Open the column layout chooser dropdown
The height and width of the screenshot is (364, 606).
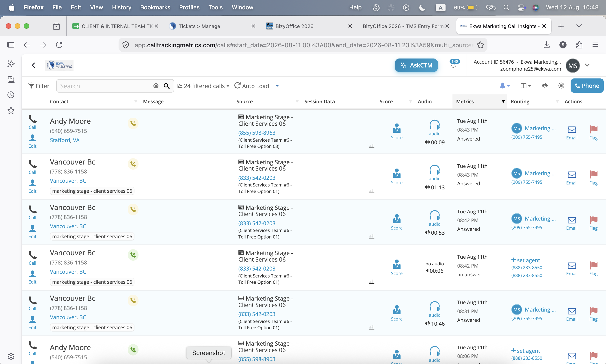click(x=526, y=86)
